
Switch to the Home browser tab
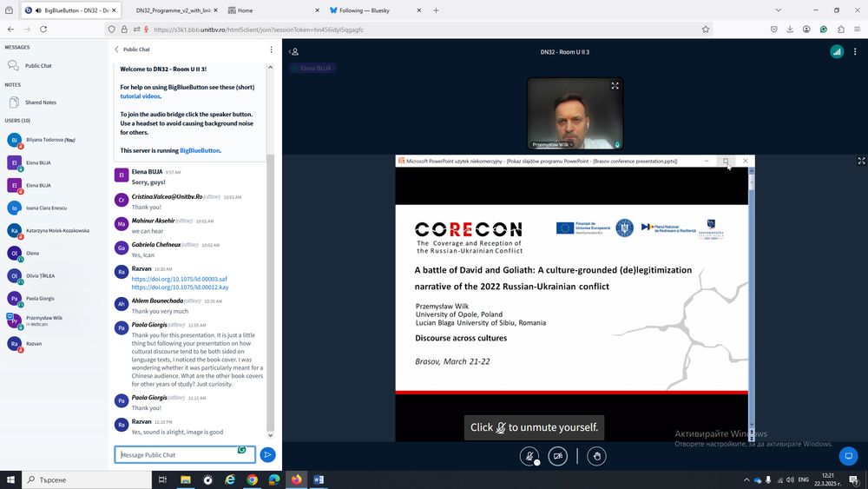point(273,10)
